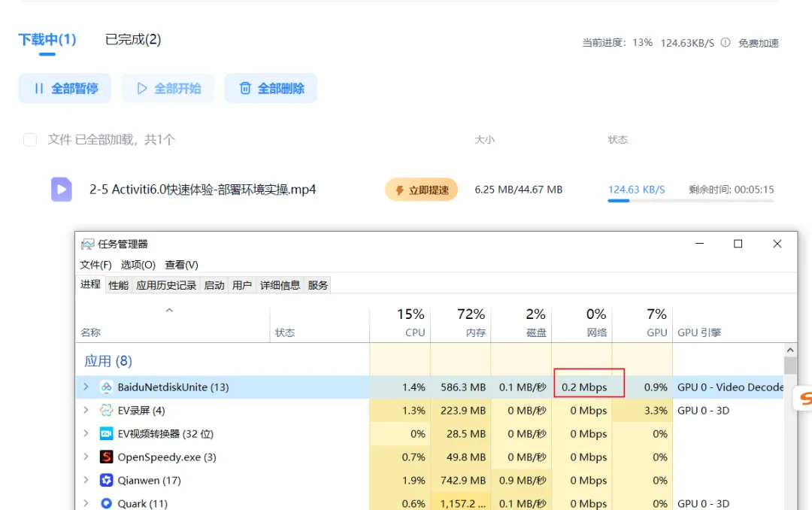This screenshot has height=510, width=812.
Task: Click the GPU 0 - Video Decode cell
Action: click(x=729, y=387)
